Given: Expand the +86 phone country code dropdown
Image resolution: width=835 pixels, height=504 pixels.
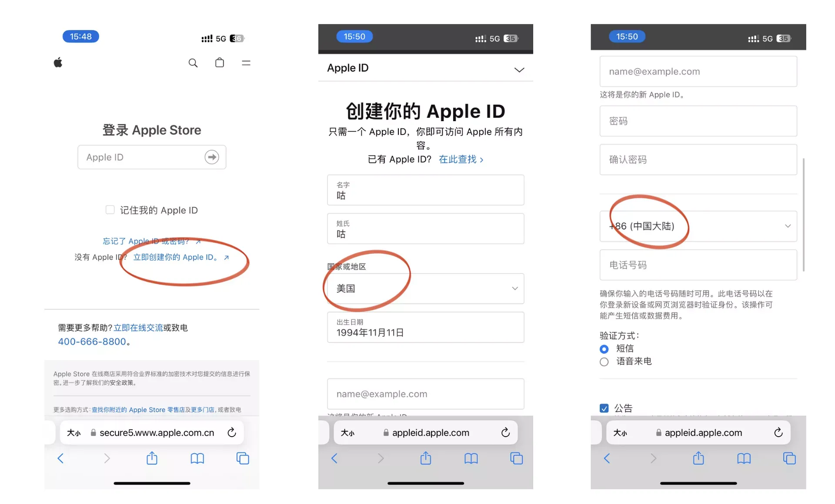Looking at the screenshot, I should tap(787, 225).
